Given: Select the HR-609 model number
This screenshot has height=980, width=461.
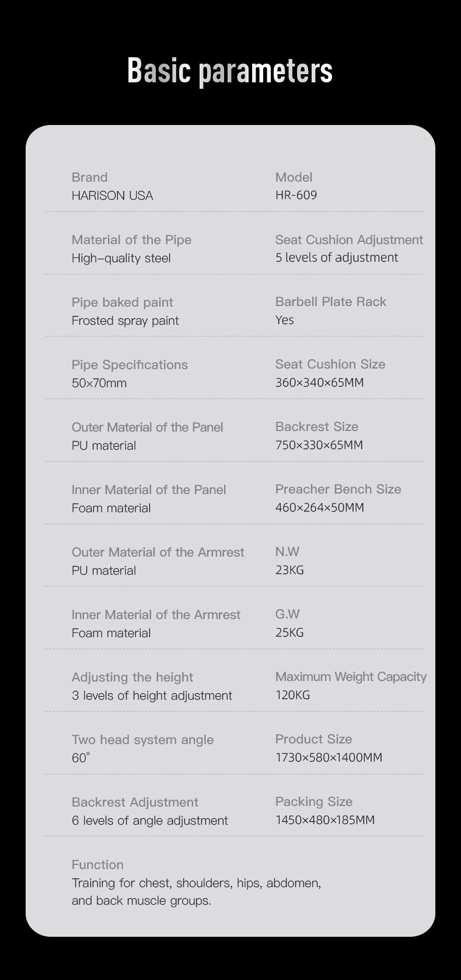Looking at the screenshot, I should tap(296, 195).
